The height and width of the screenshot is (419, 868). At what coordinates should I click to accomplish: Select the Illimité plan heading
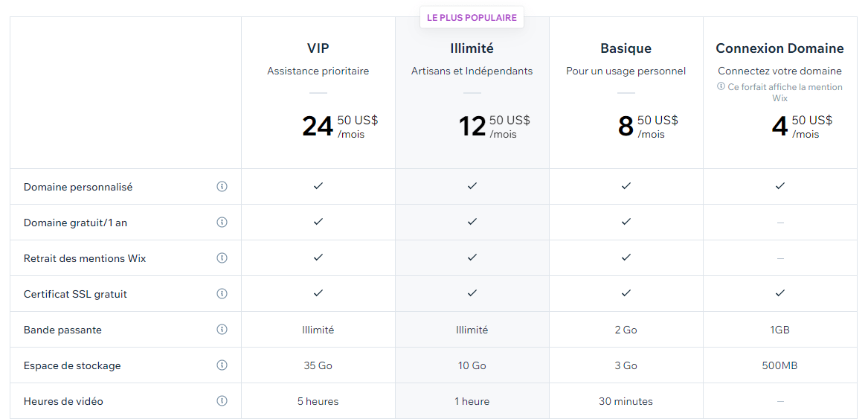472,48
